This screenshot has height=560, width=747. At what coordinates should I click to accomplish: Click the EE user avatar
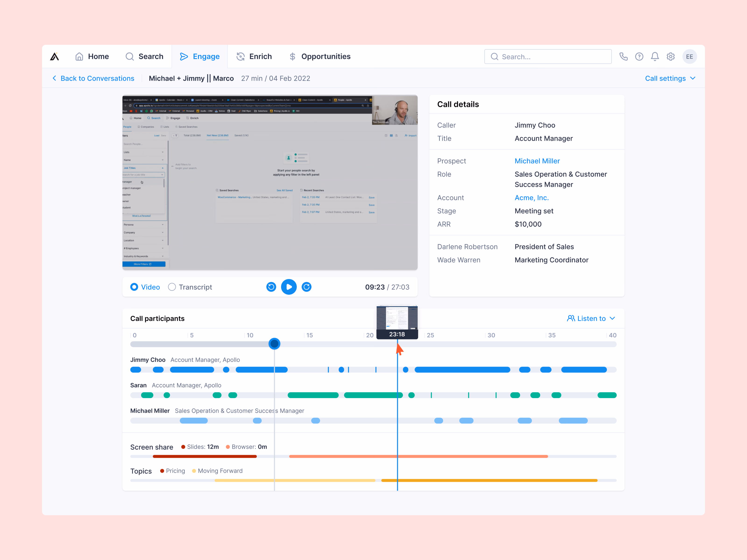point(690,57)
